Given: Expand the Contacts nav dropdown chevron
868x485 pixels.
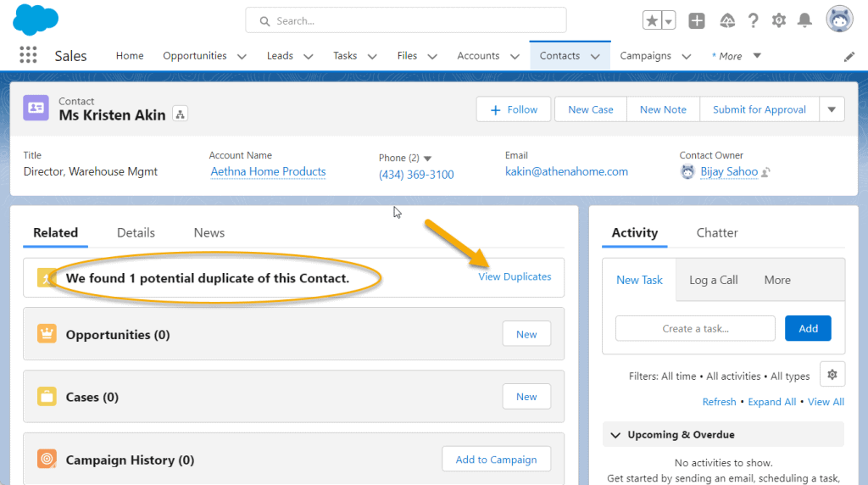Looking at the screenshot, I should pos(595,57).
